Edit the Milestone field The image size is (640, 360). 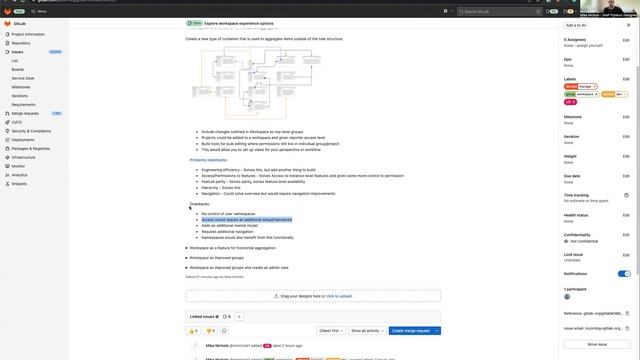626,117
